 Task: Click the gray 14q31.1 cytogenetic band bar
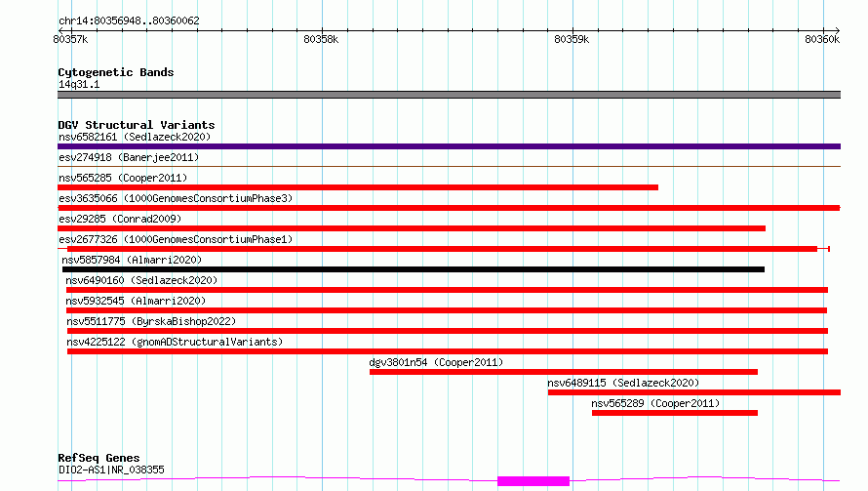tap(449, 95)
